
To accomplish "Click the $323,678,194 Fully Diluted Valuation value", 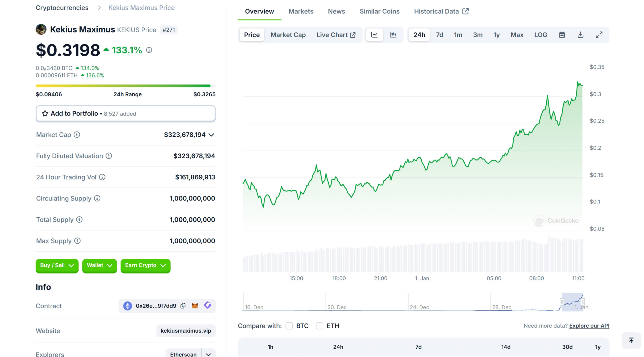I will click(194, 156).
